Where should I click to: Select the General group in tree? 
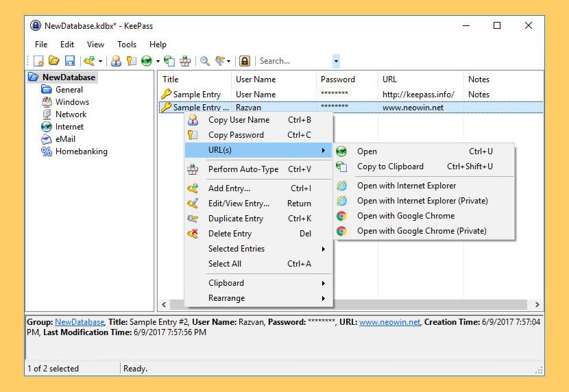pos(69,90)
